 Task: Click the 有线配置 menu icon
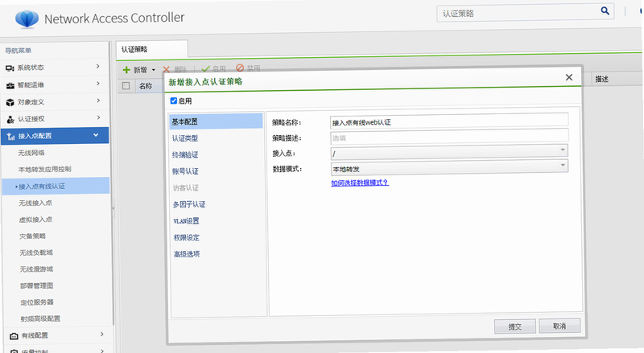[x=14, y=336]
